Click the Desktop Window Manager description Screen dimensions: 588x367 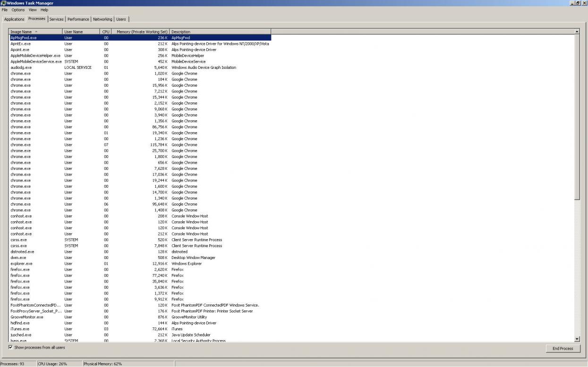click(193, 258)
